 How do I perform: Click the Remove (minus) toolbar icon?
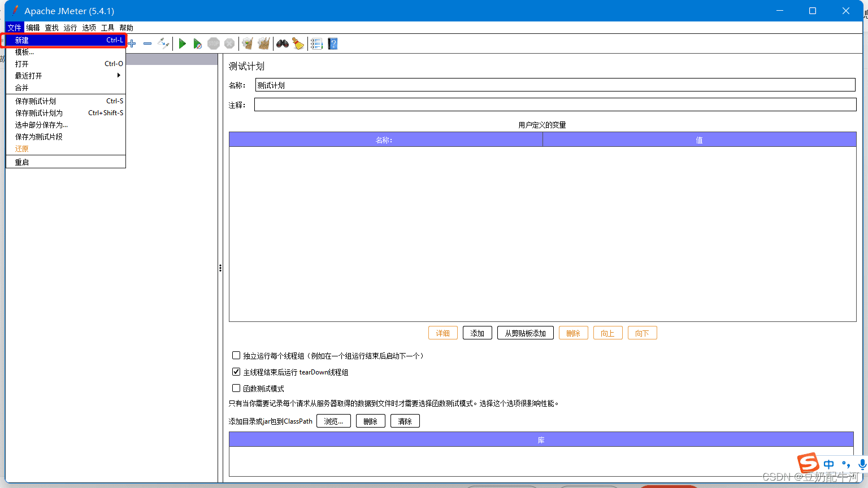[147, 43]
